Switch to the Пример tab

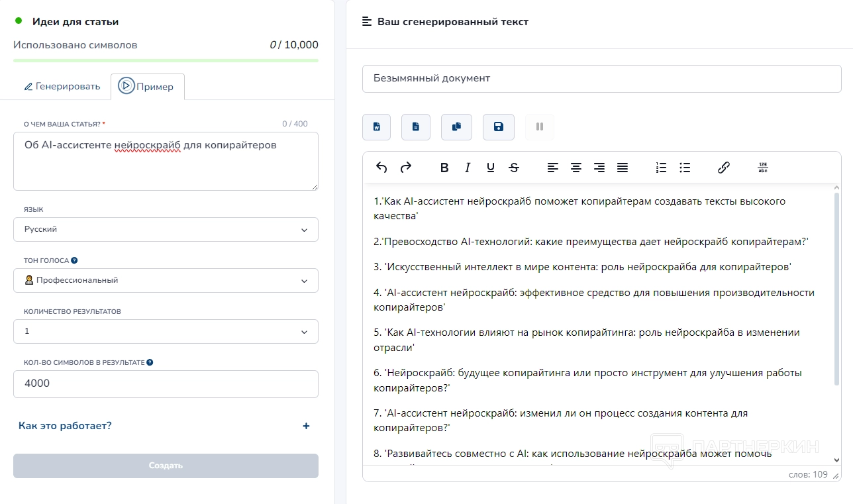click(x=147, y=86)
